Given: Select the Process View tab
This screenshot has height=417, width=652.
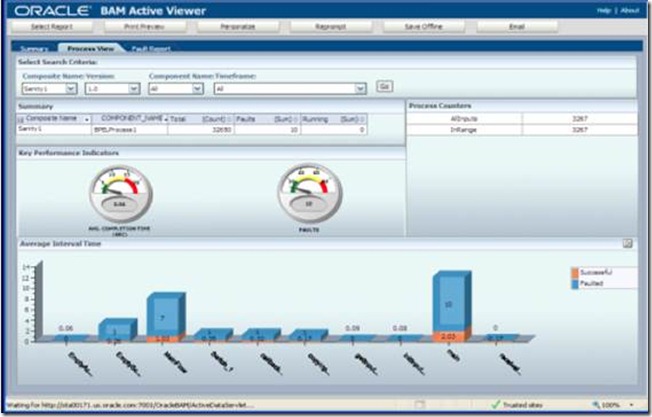Looking at the screenshot, I should pos(90,47).
